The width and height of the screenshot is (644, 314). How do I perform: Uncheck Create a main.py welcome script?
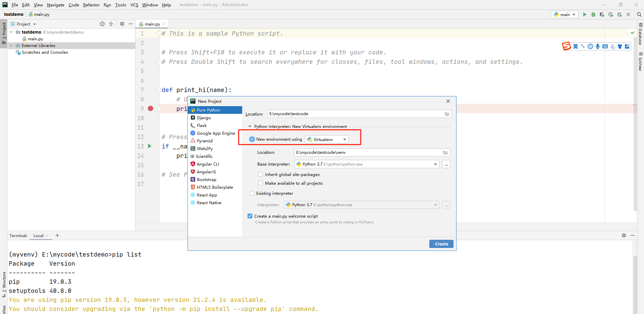[250, 216]
